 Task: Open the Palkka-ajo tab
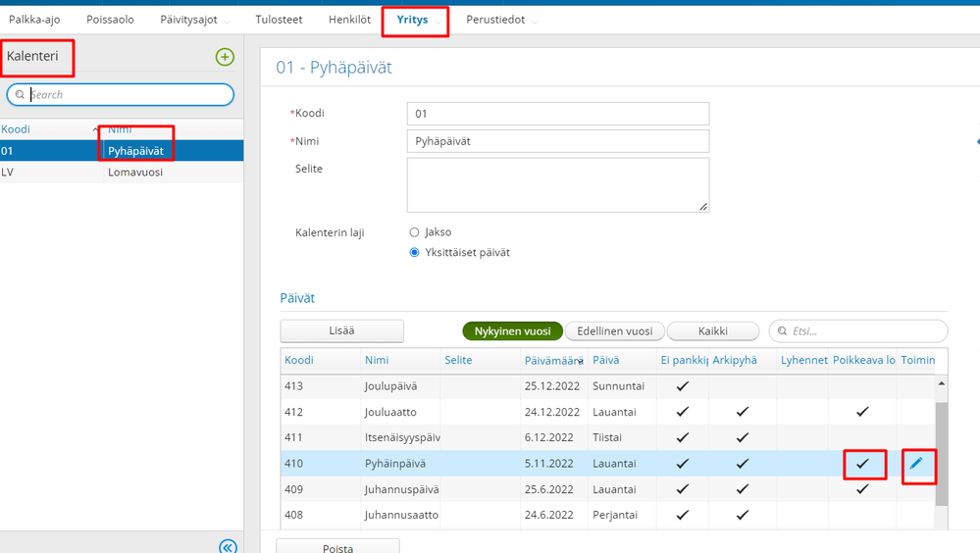coord(34,20)
